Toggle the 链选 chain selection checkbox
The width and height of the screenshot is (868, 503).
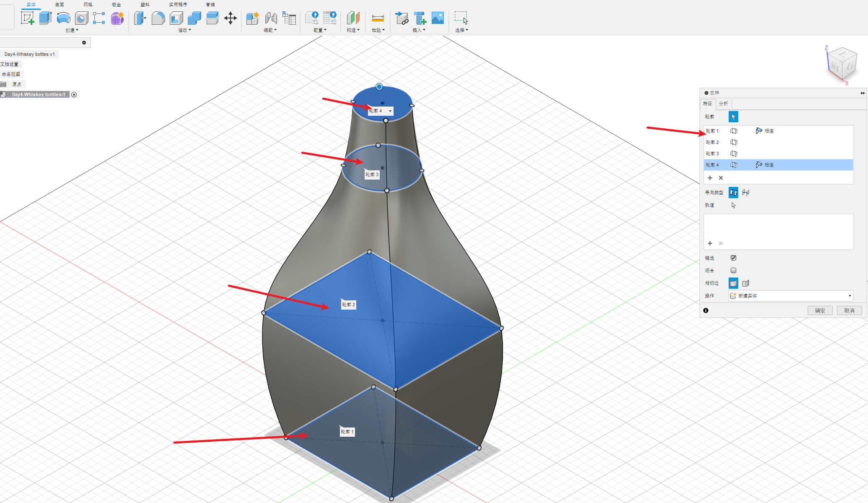click(733, 258)
